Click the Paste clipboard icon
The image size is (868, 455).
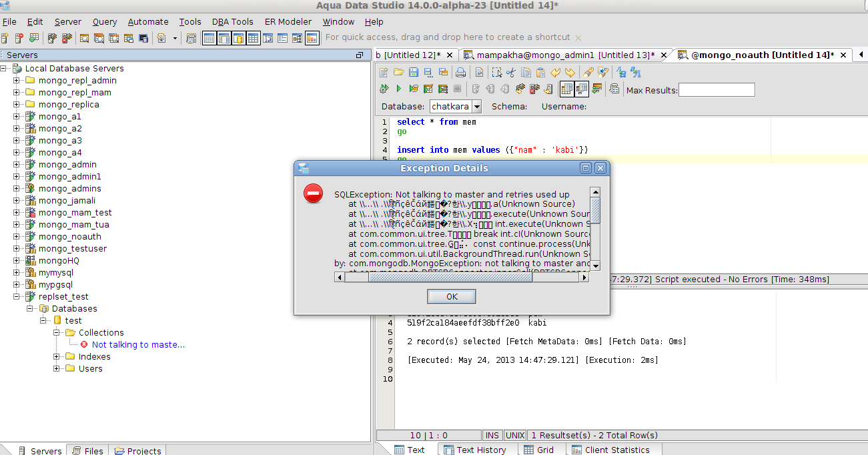(540, 72)
